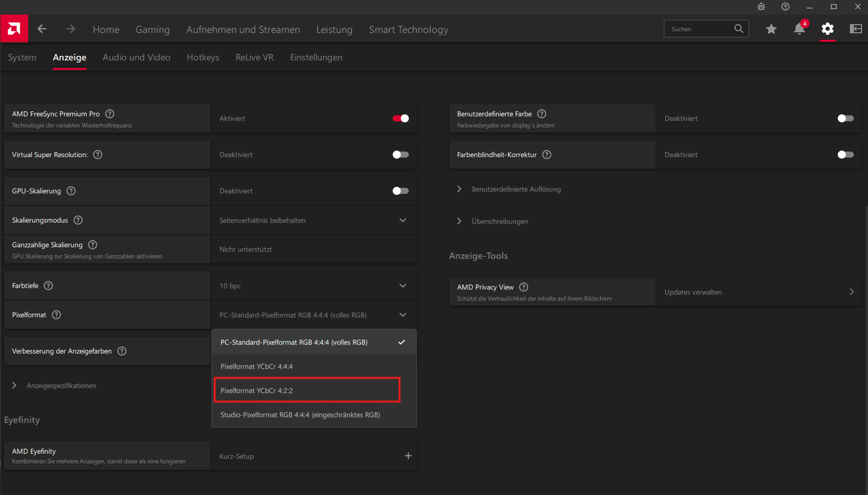Screen dimensions: 868x495
Task: Enable Virtual Super Resolution toggle
Action: pyautogui.click(x=401, y=155)
